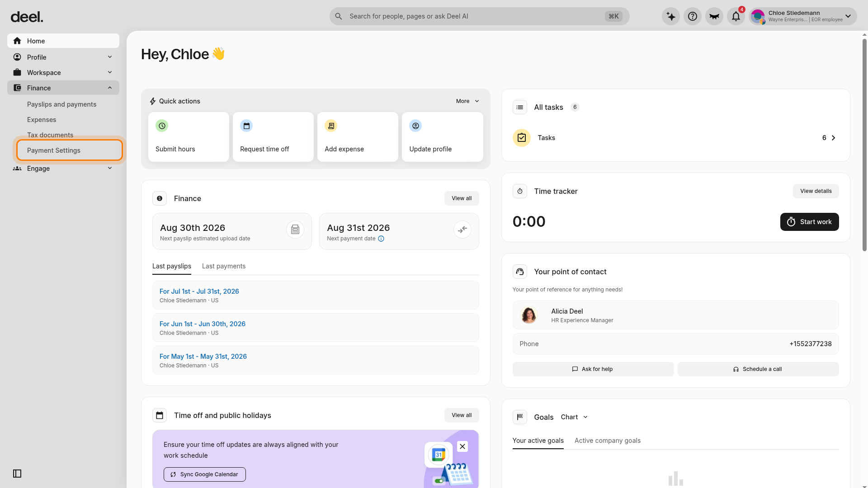This screenshot has width=868, height=488.
Task: Click the All tasks list icon
Action: pos(520,107)
